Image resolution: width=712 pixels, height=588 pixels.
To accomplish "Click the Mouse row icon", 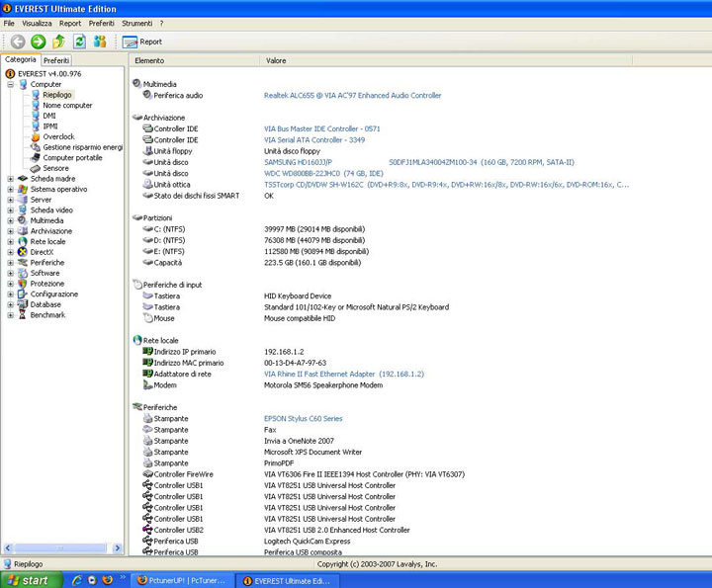I will click(147, 318).
